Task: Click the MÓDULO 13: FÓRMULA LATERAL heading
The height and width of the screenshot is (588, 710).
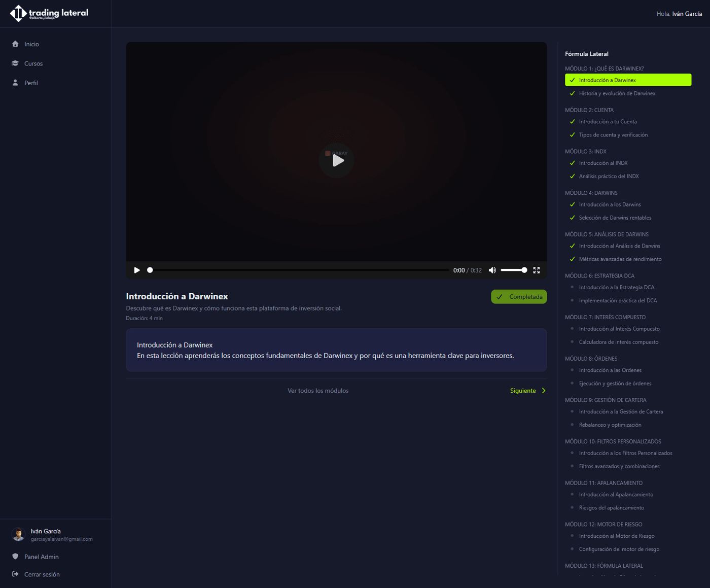Action: point(604,566)
